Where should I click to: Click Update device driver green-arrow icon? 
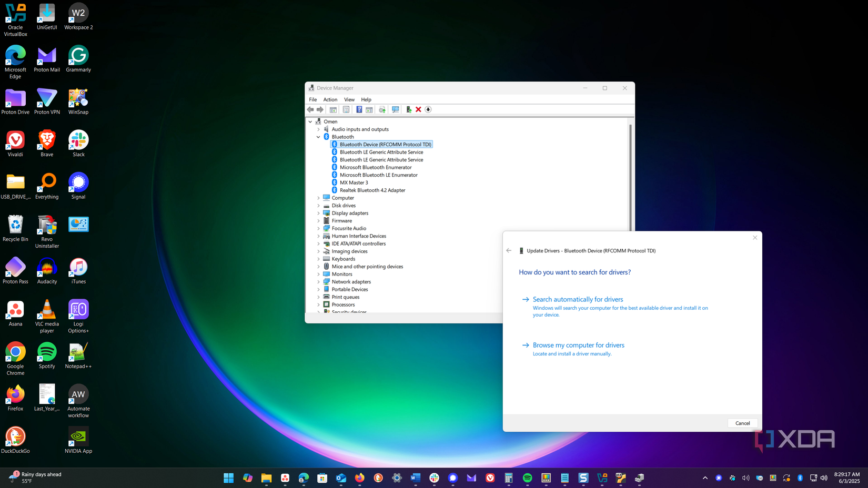409,109
